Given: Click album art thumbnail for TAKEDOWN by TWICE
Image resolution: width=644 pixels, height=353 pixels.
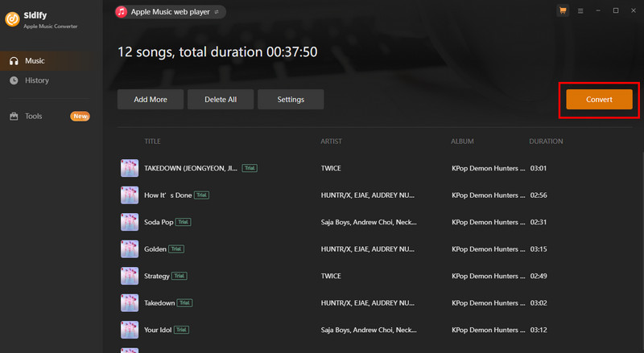Looking at the screenshot, I should [129, 168].
